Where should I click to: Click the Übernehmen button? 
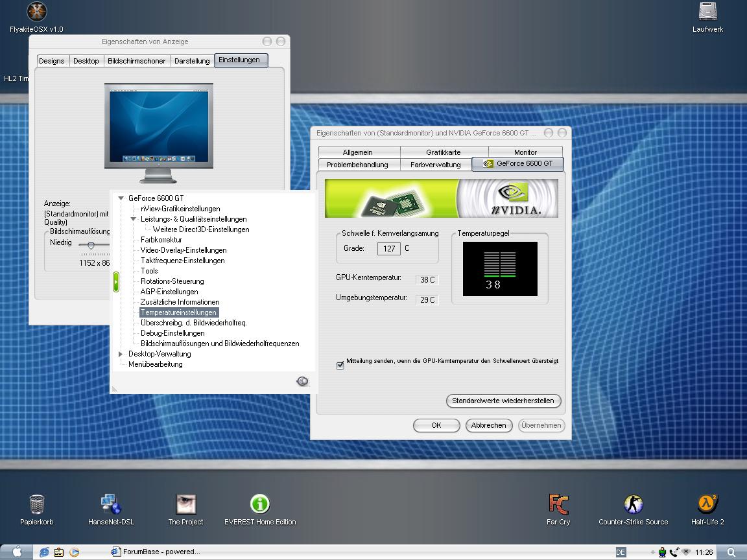click(x=541, y=425)
